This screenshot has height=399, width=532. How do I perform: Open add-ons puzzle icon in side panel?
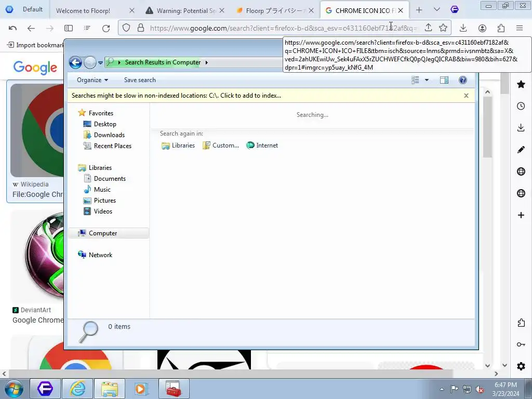tap(521, 323)
